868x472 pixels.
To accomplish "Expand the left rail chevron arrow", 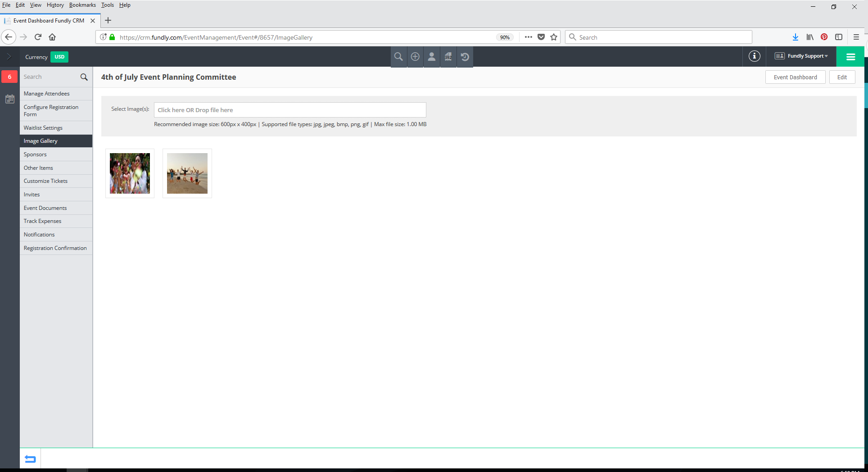I will tap(9, 57).
